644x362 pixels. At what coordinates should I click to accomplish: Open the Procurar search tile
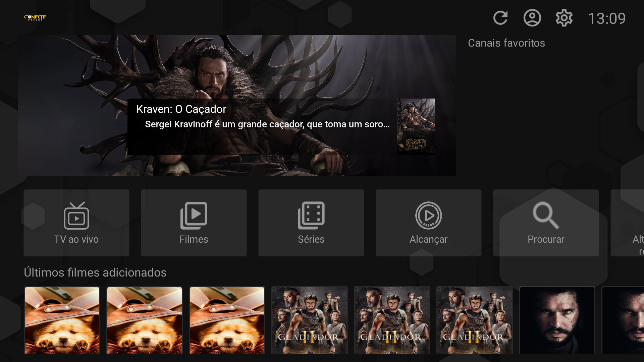point(546,223)
